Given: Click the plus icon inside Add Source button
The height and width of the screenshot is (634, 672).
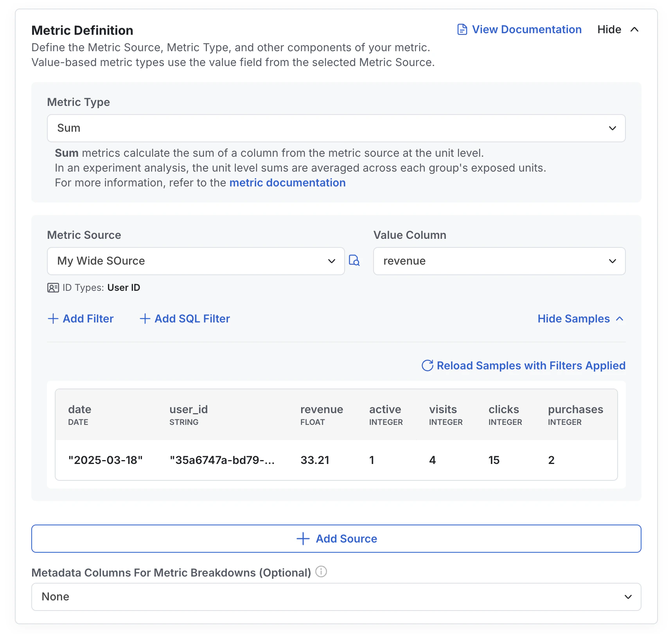Looking at the screenshot, I should point(302,538).
